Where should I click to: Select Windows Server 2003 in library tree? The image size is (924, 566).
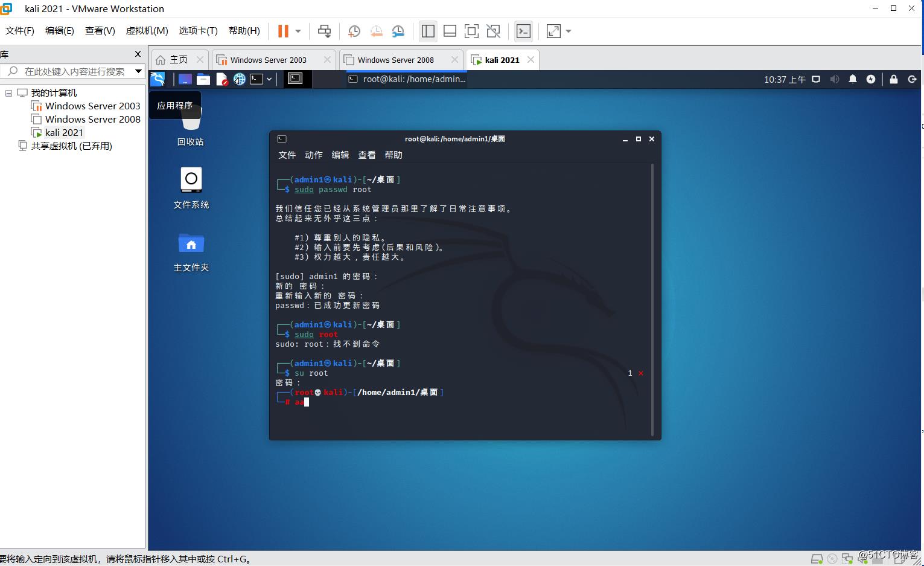click(86, 106)
